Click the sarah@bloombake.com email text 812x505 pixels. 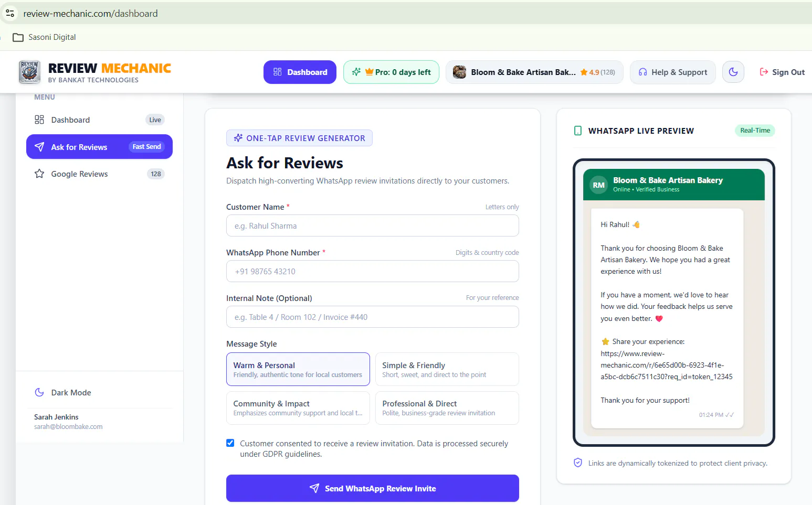click(x=68, y=427)
